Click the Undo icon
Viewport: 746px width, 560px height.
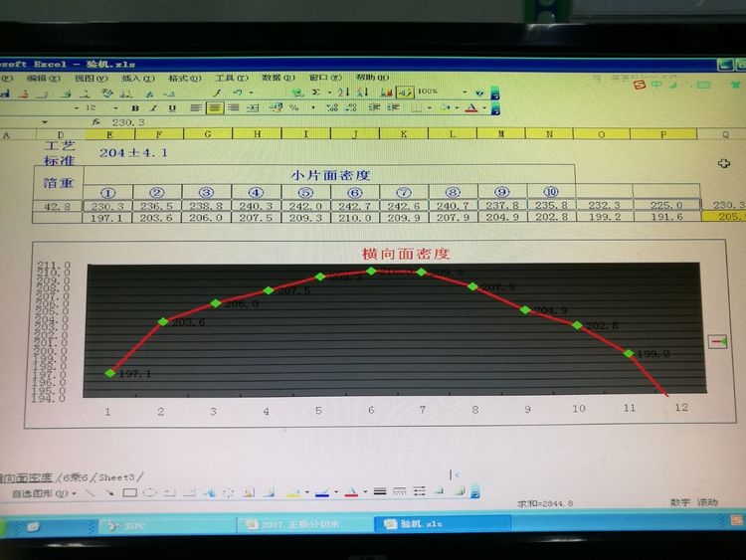[x=237, y=93]
